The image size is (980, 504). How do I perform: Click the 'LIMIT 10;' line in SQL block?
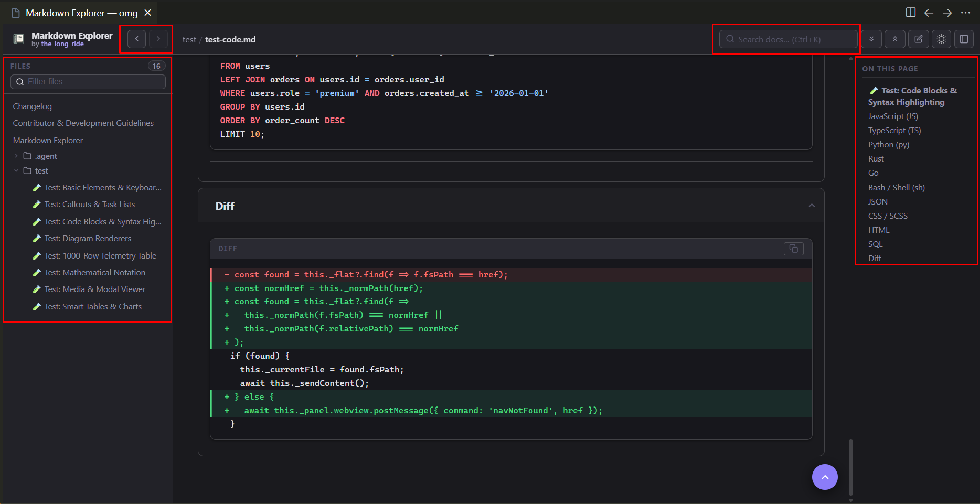click(x=242, y=134)
